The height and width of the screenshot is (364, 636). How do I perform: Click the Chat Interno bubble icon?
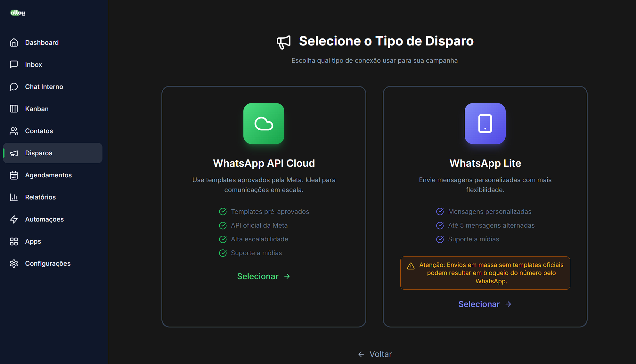tap(14, 87)
